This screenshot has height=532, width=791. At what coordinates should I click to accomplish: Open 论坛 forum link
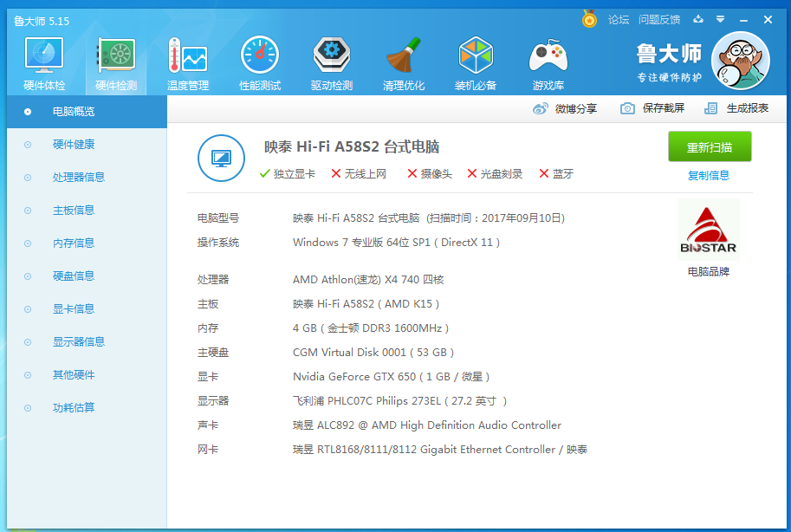[x=619, y=20]
